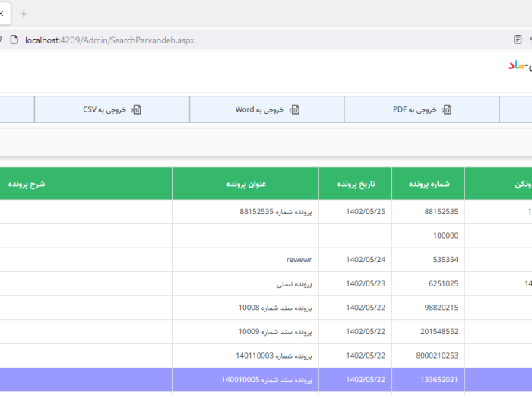Click the شرح پرونده column header
Viewport: 532px width, 395px height.
27,184
